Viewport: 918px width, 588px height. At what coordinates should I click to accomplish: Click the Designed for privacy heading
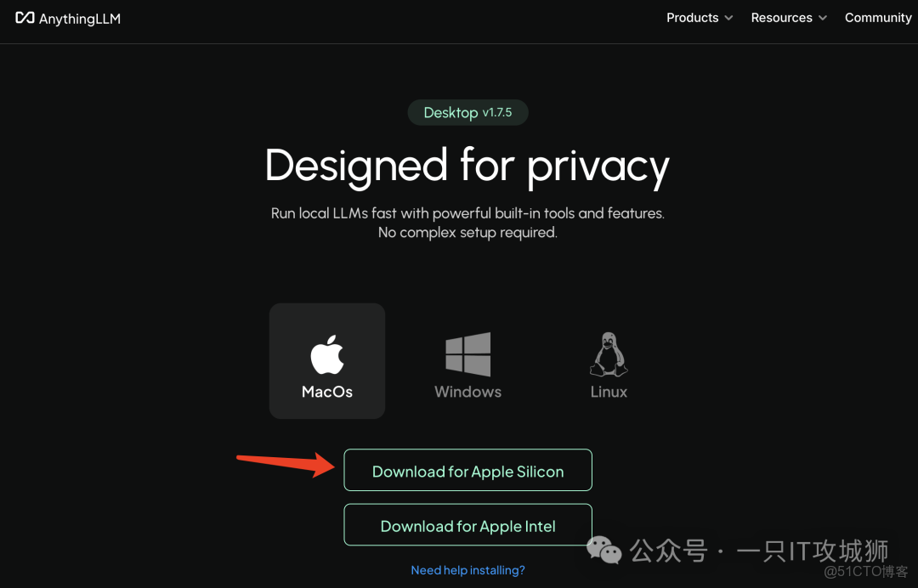tap(467, 166)
